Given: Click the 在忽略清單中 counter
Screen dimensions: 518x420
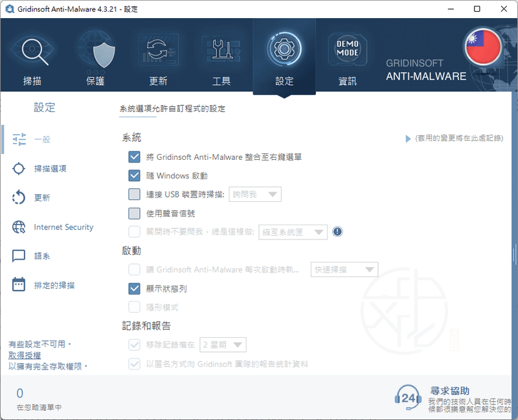Looking at the screenshot, I should click(39, 399).
